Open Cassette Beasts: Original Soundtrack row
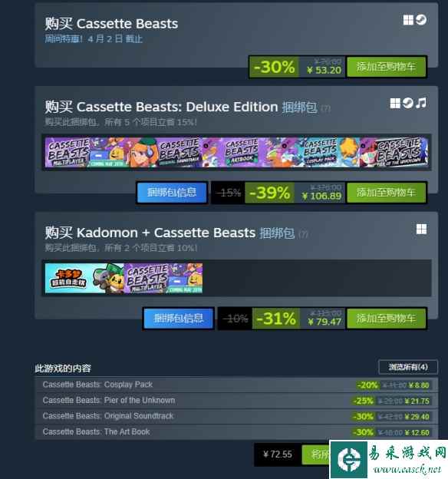Image resolution: width=448 pixels, height=479 pixels. (236, 416)
